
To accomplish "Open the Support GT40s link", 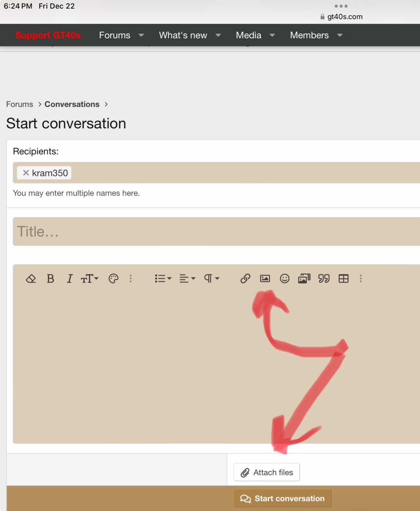I will [x=48, y=35].
